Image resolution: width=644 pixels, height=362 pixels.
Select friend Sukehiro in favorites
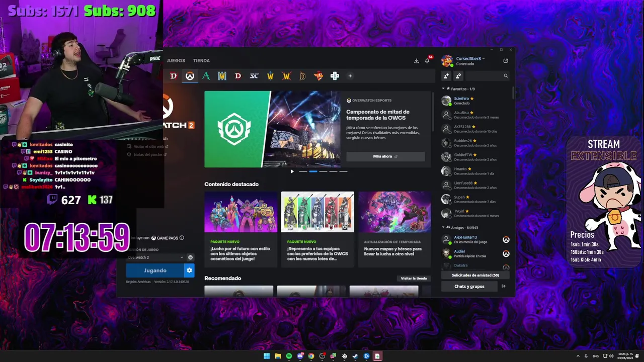click(x=475, y=101)
